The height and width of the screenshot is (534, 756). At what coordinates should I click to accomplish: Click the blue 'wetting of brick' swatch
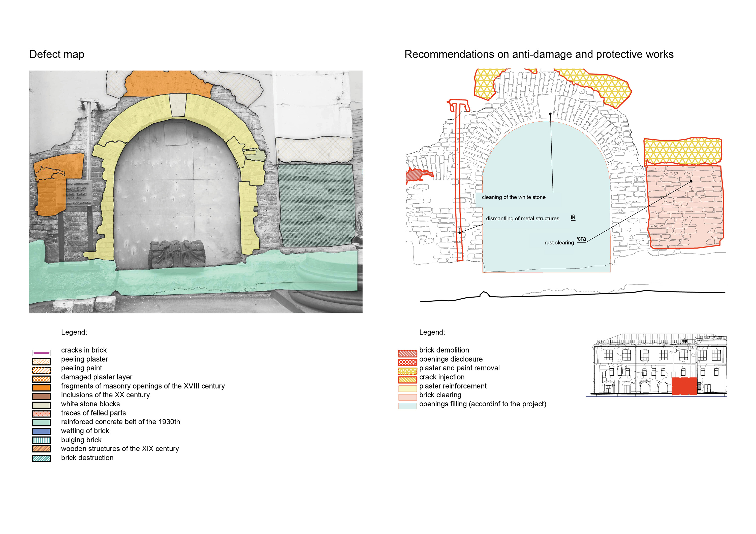(41, 431)
